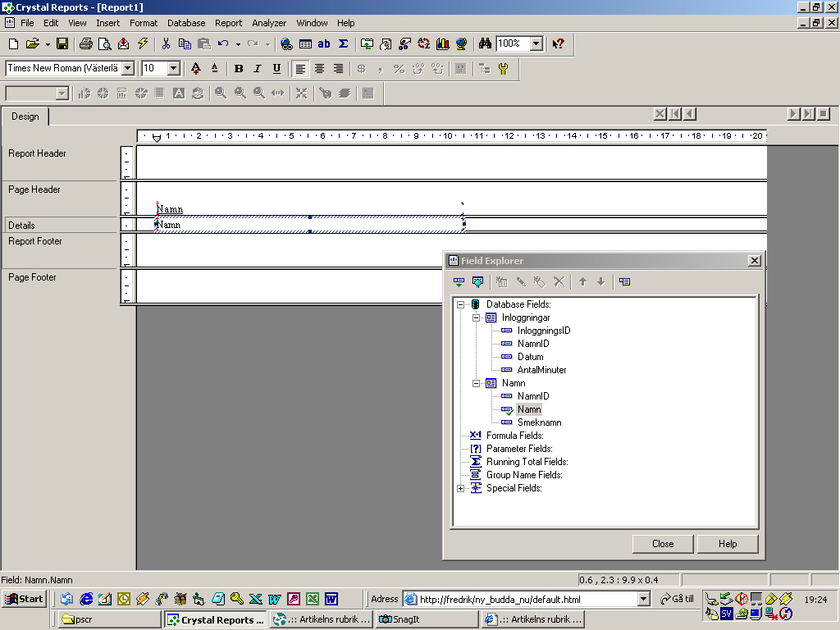Set right text alignment
Viewport: 840px width, 630px height.
click(x=338, y=69)
